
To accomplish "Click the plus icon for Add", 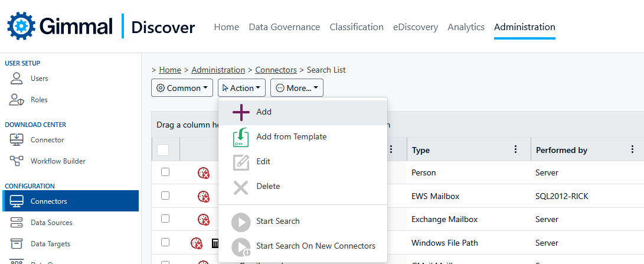I will [x=241, y=112].
